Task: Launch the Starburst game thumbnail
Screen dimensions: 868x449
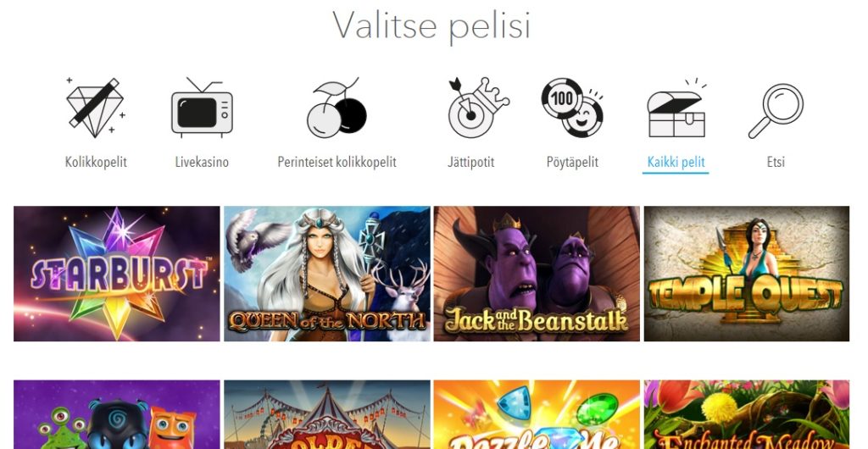Action: pyautogui.click(x=117, y=274)
